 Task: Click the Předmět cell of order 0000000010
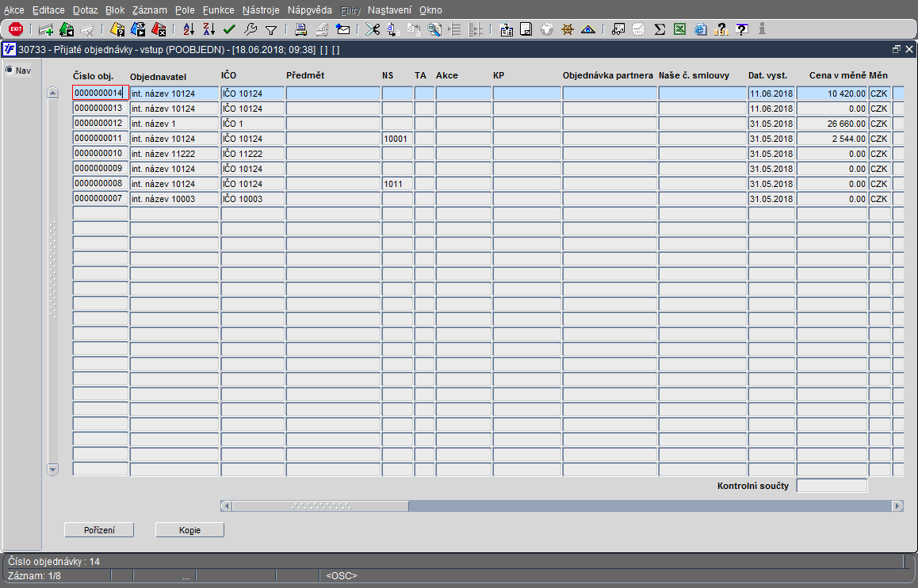[x=332, y=154]
